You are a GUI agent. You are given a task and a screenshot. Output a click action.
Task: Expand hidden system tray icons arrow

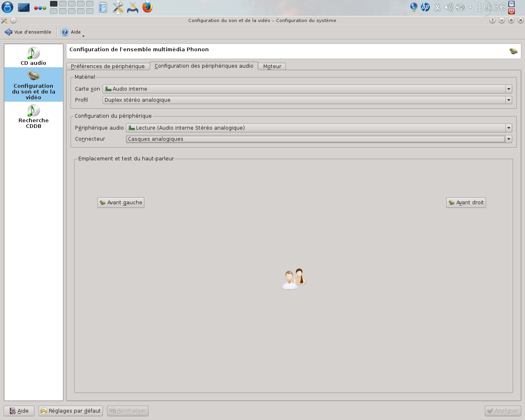pyautogui.click(x=470, y=7)
